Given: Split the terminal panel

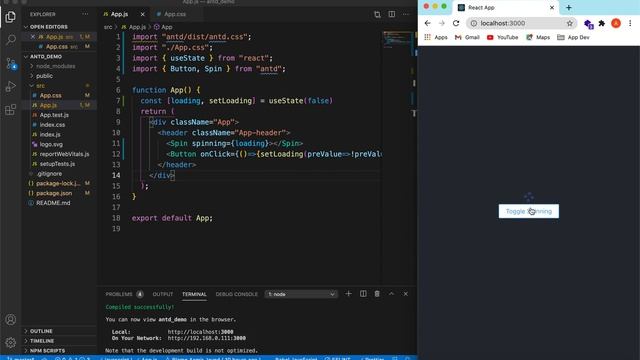Looking at the screenshot, I should point(363,294).
